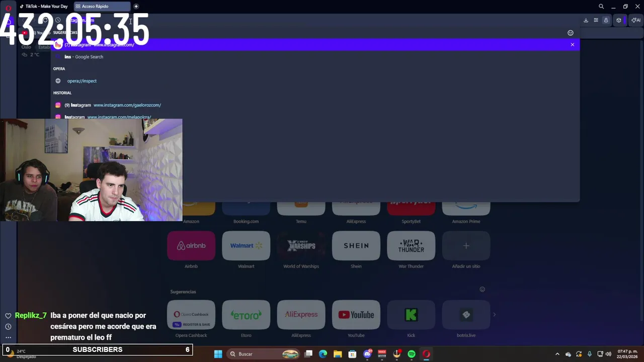Select the 'ins - Google Search' suggestion

(315, 57)
